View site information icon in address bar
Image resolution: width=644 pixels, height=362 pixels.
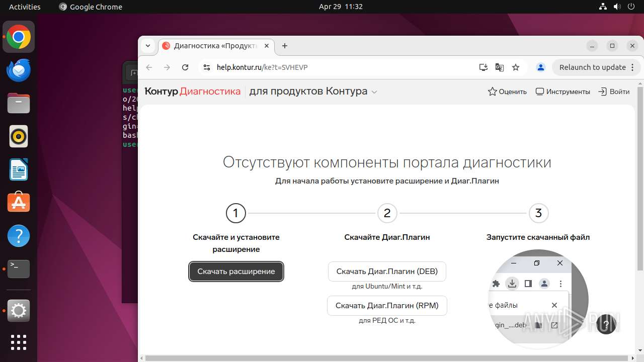point(206,67)
